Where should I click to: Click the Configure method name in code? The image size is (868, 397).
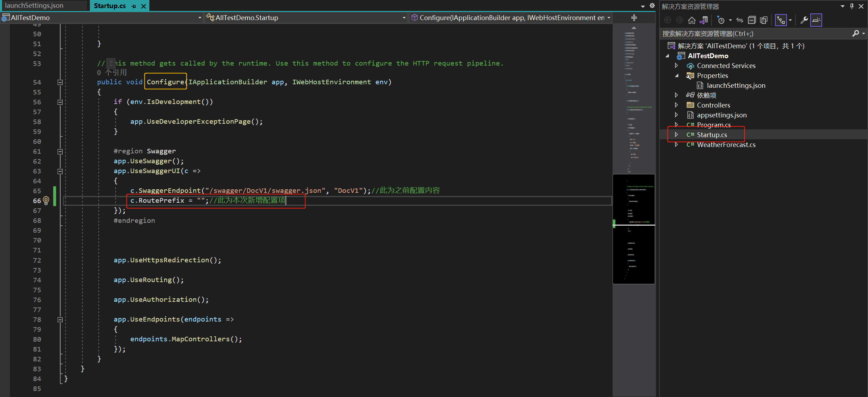coord(166,82)
